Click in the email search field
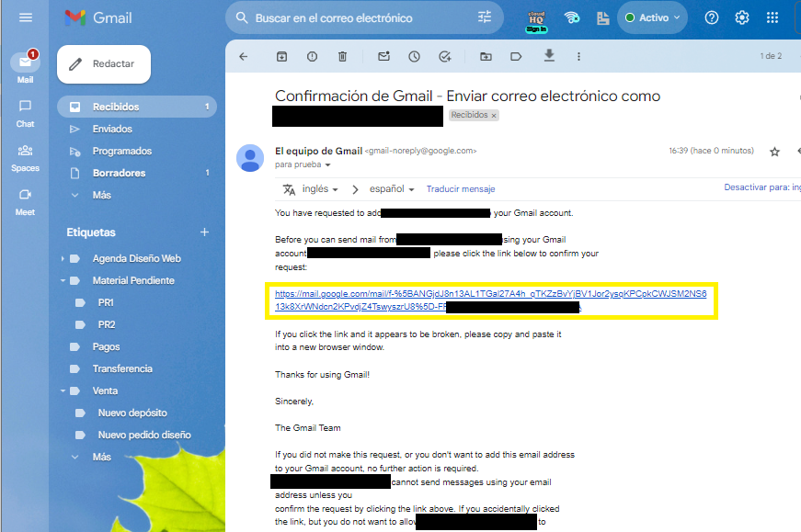 tap(359, 17)
